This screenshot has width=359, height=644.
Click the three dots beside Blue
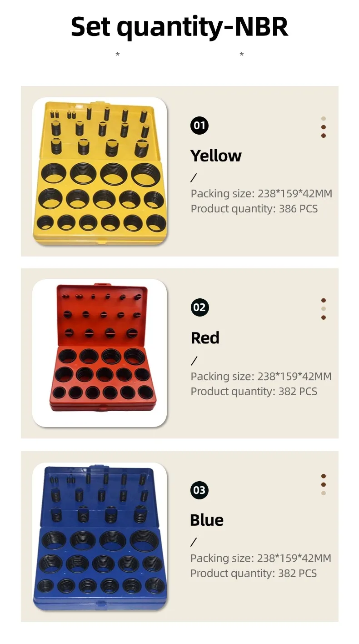click(324, 484)
